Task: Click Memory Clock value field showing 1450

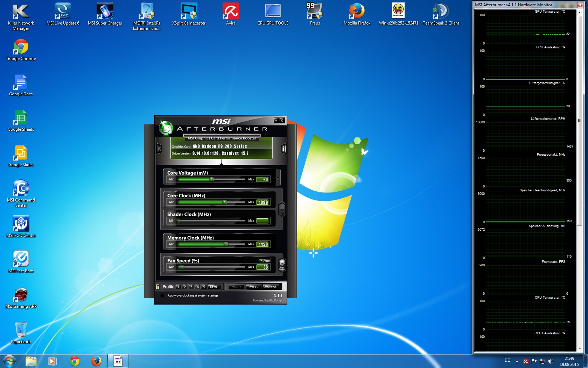Action: 262,244
